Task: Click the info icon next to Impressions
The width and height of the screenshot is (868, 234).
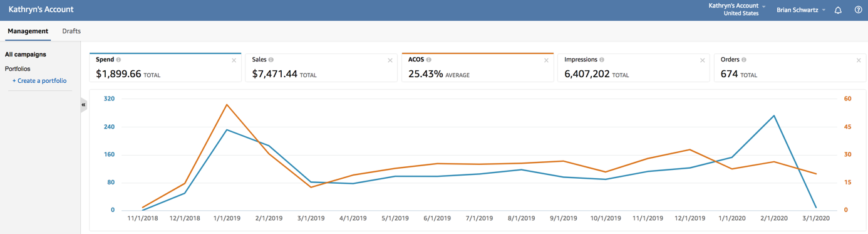Action: (602, 60)
